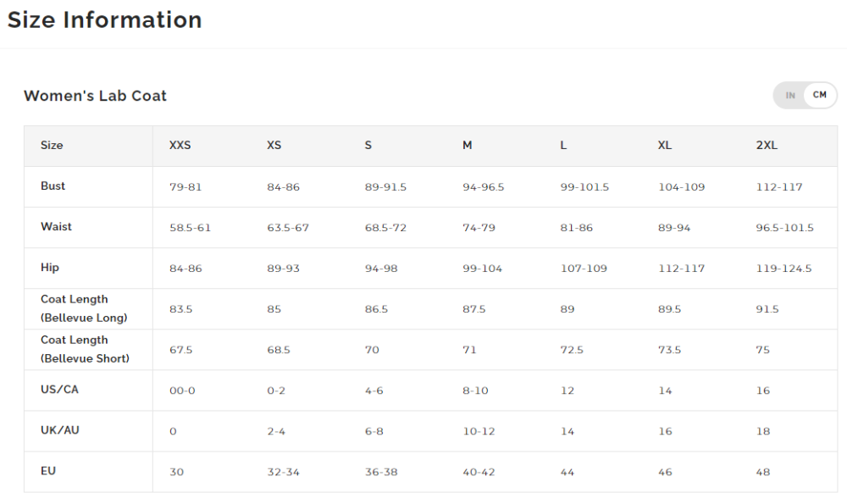
Task: Click the Waist row label
Action: coord(56,227)
